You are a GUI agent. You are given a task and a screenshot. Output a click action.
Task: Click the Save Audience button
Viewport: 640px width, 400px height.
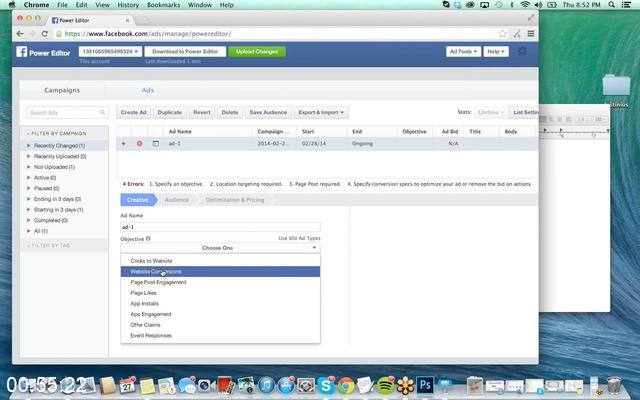(268, 112)
